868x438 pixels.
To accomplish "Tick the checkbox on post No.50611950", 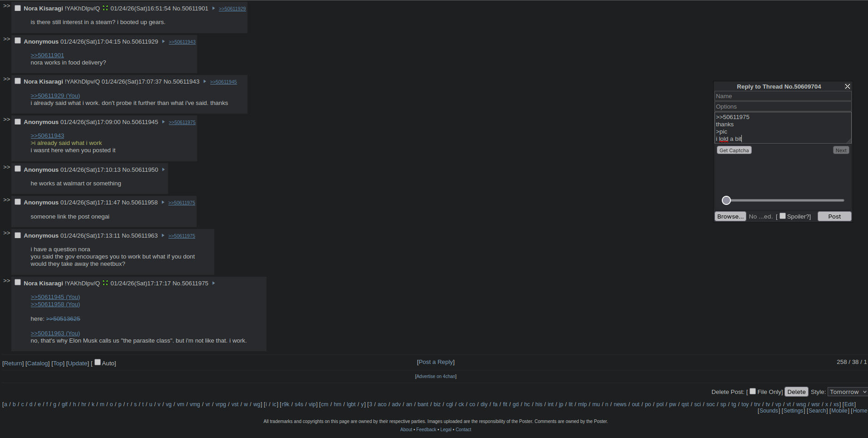I will point(18,169).
